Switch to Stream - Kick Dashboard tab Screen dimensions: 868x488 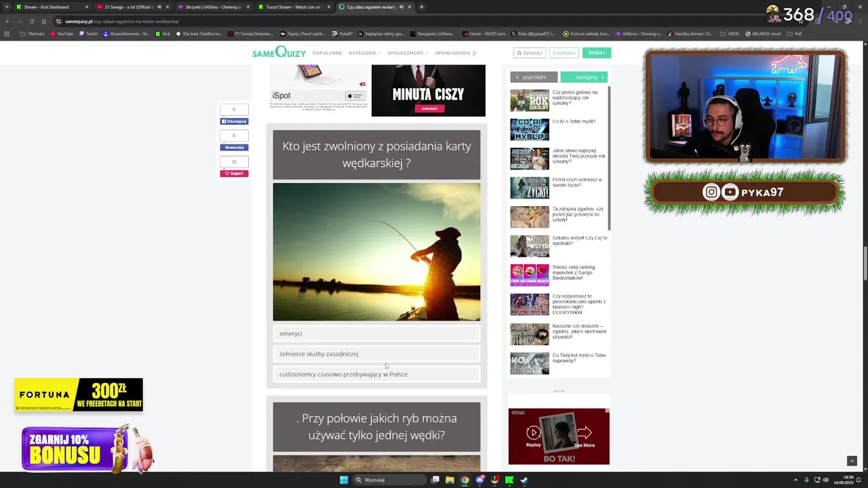click(51, 7)
